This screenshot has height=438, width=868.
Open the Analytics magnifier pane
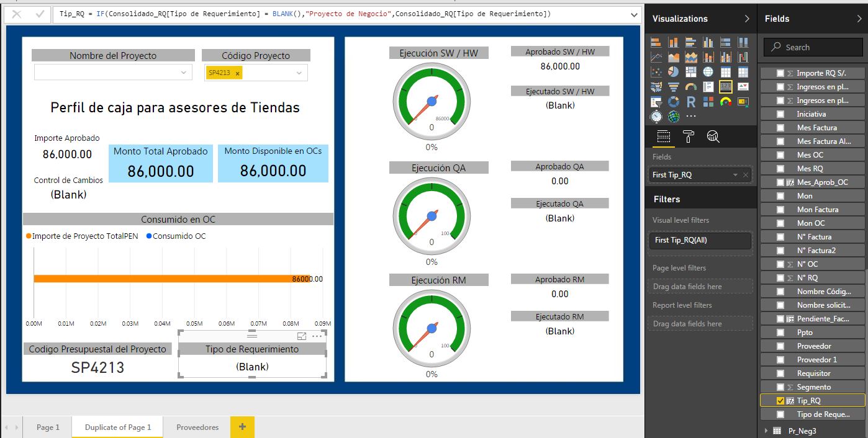713,136
